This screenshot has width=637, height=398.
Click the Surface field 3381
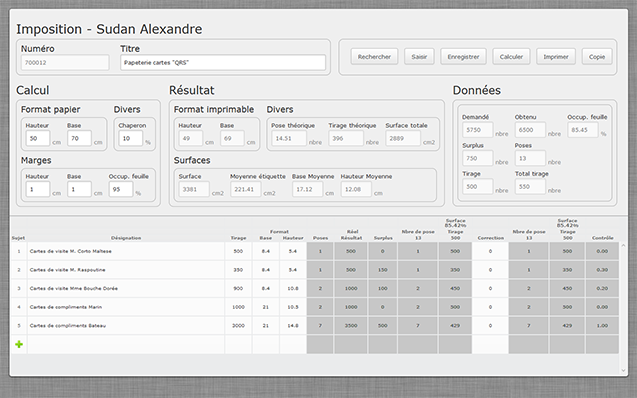pos(194,189)
